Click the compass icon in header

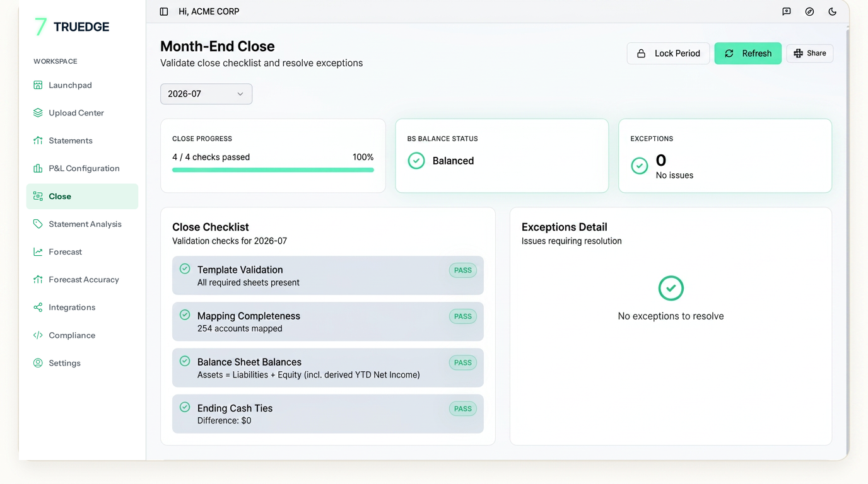(x=809, y=11)
